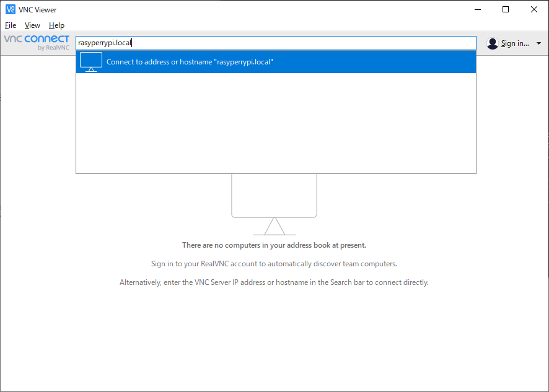
Task: Click the monitor icon in the connection suggestion
Action: (91, 62)
